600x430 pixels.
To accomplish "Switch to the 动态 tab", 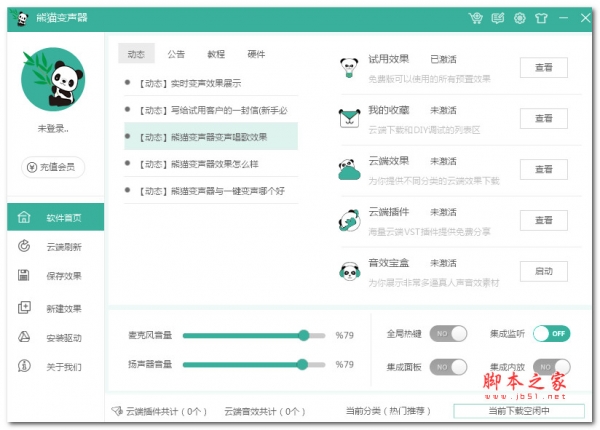I will coord(136,54).
